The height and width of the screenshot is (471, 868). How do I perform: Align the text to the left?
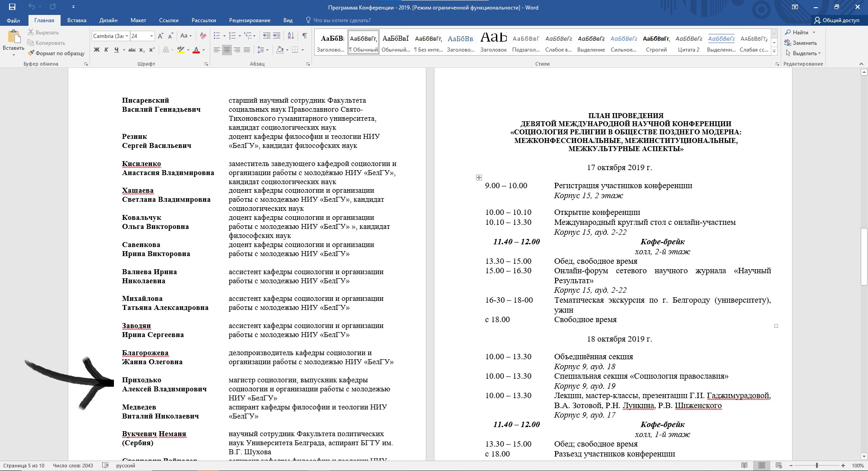click(217, 50)
